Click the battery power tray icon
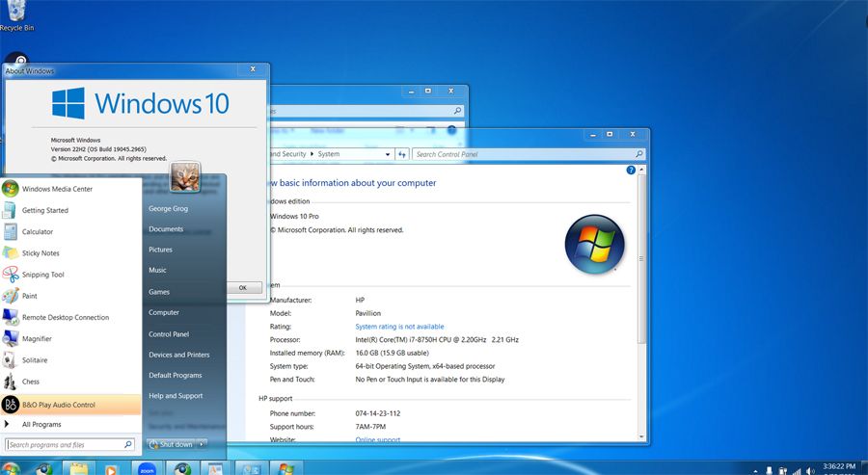 pos(783,471)
